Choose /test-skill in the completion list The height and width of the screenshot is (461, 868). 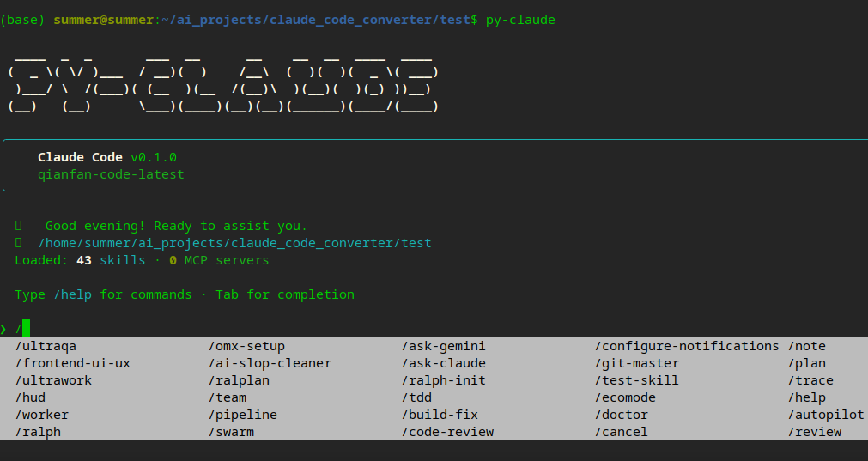[x=637, y=380]
